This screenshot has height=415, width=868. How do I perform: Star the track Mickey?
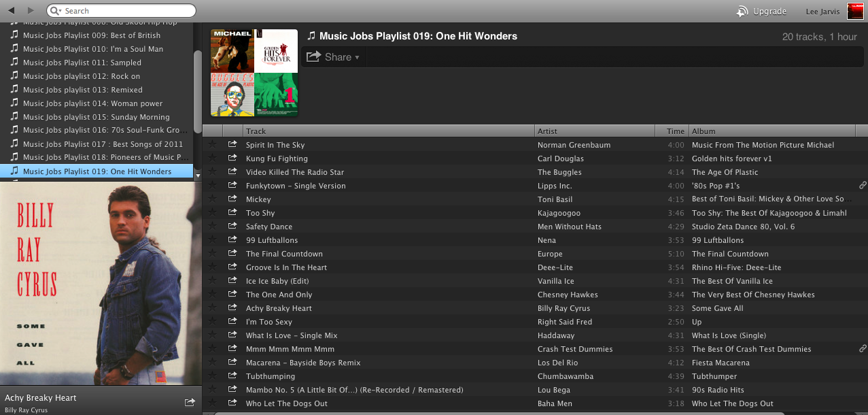[212, 199]
